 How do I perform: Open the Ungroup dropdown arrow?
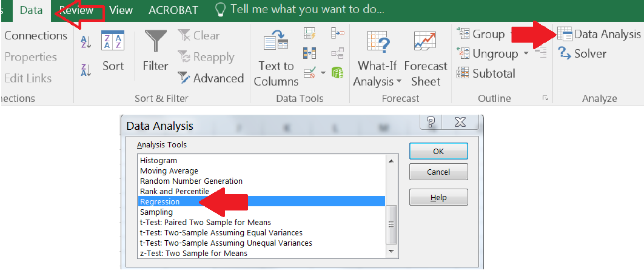[x=526, y=53]
